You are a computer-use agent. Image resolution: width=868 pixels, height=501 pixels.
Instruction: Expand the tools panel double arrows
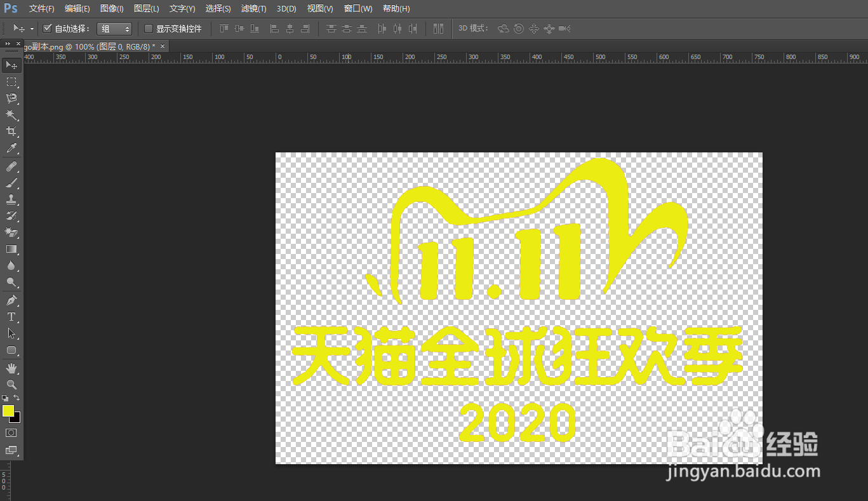click(x=8, y=43)
